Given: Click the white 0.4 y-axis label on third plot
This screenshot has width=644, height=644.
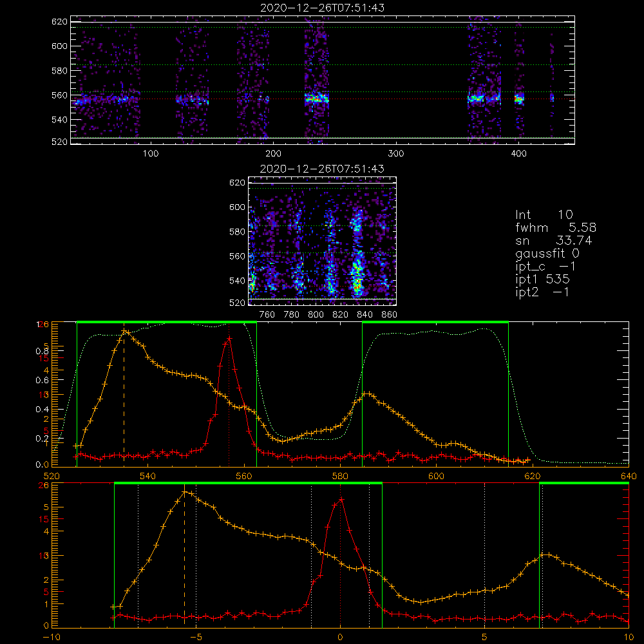Looking at the screenshot, I should tap(42, 410).
